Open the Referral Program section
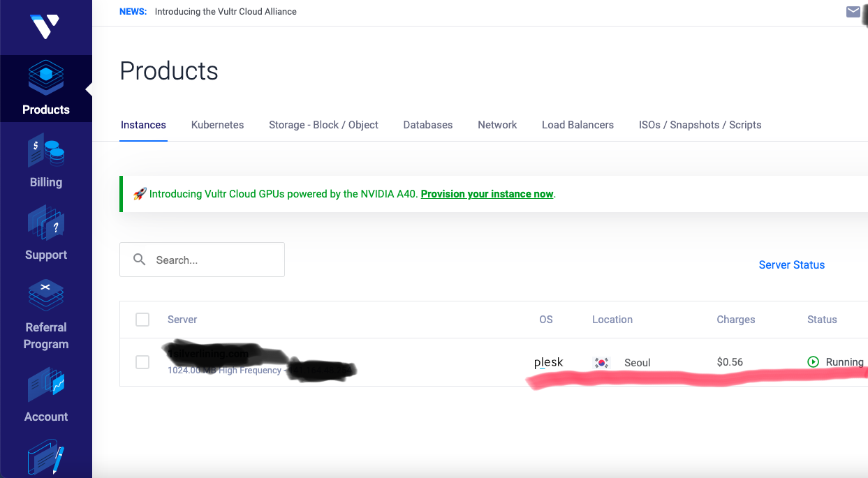 pyautogui.click(x=46, y=315)
